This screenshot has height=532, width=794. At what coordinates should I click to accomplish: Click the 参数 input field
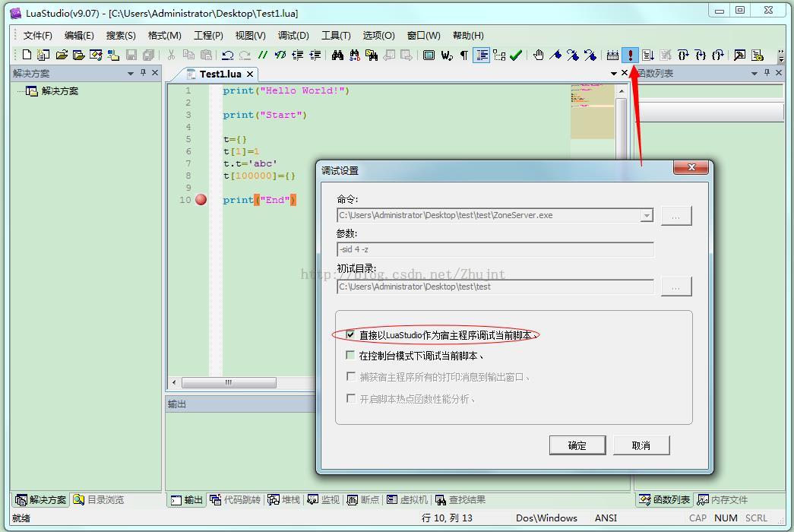click(x=495, y=249)
